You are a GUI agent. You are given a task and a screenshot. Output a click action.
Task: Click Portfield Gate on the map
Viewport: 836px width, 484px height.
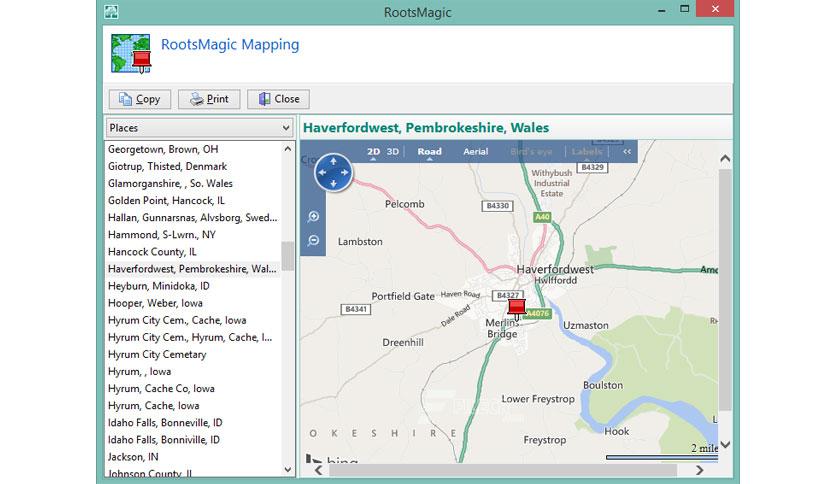click(403, 296)
